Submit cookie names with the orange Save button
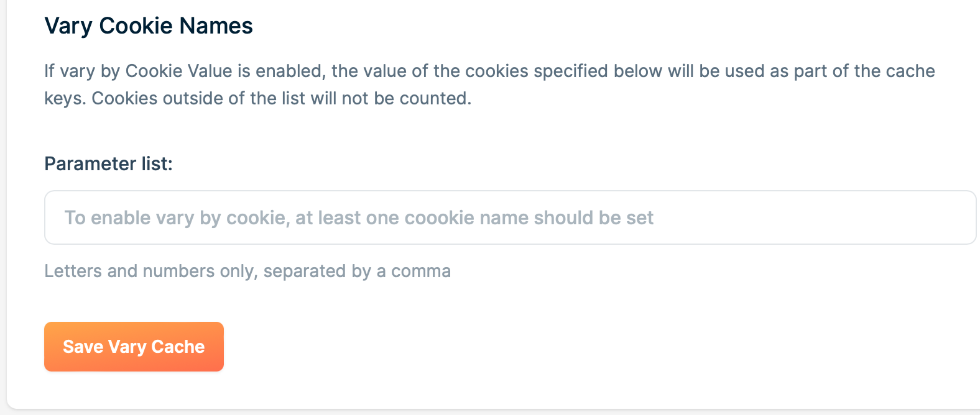Image resolution: width=980 pixels, height=415 pixels. (134, 347)
